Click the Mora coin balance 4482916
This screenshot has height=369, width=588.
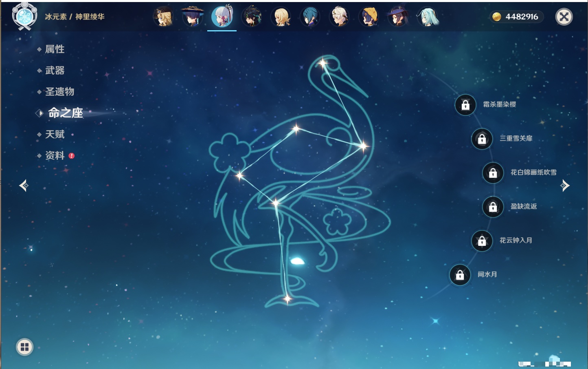[x=516, y=17]
